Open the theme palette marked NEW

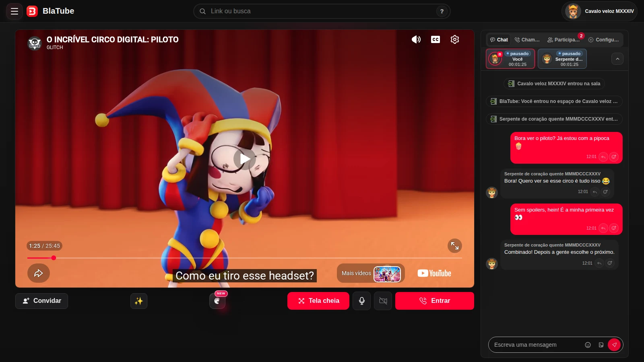coord(217,301)
